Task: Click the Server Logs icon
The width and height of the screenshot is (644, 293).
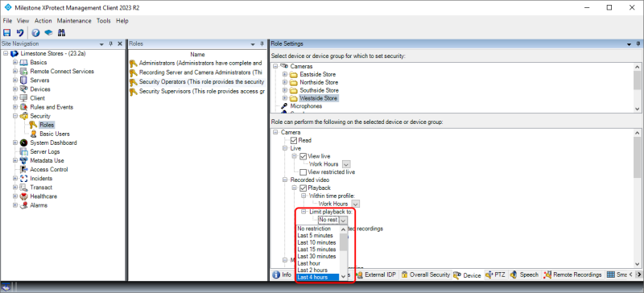Action: pyautogui.click(x=24, y=152)
